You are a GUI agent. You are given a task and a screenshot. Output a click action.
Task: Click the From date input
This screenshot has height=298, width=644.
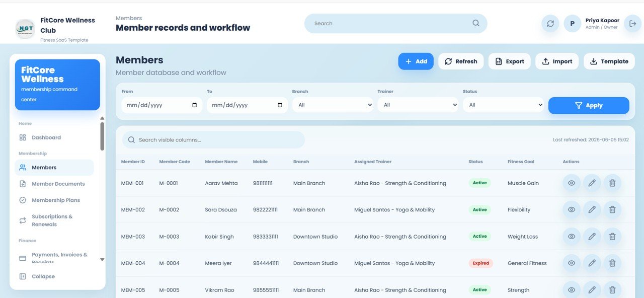pyautogui.click(x=162, y=105)
